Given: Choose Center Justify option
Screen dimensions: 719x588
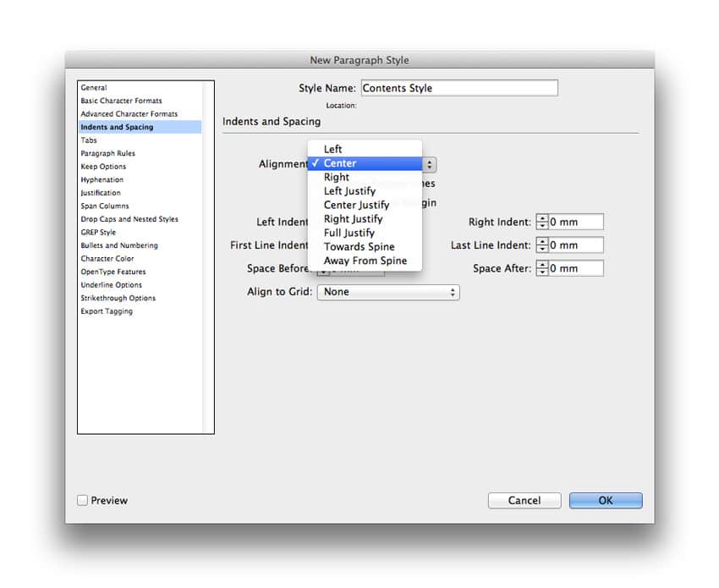Looking at the screenshot, I should (365, 205).
